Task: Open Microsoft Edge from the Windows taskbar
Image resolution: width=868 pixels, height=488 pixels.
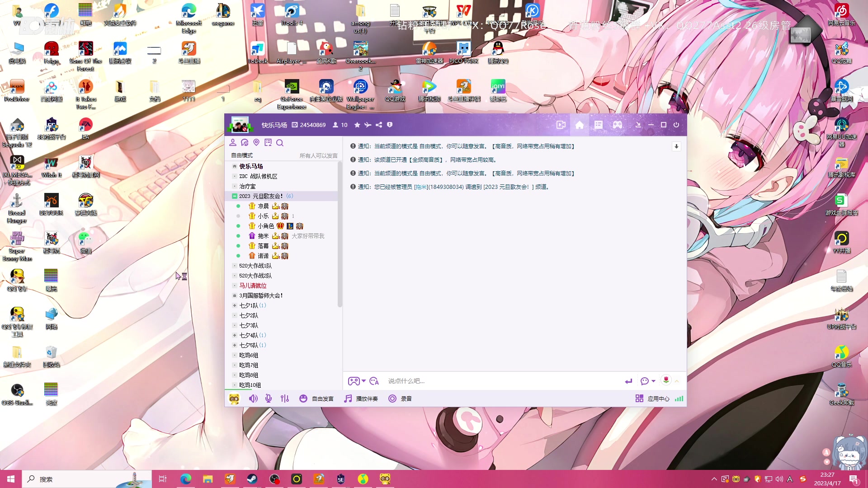Action: click(x=186, y=479)
